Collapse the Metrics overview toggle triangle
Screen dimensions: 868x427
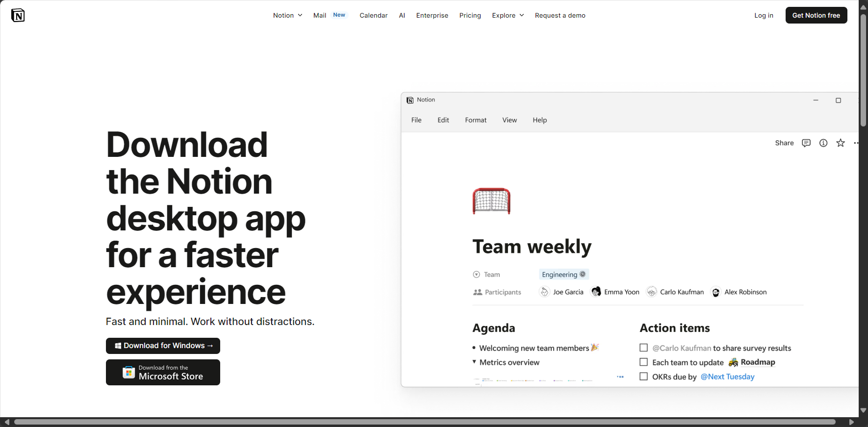tap(474, 362)
